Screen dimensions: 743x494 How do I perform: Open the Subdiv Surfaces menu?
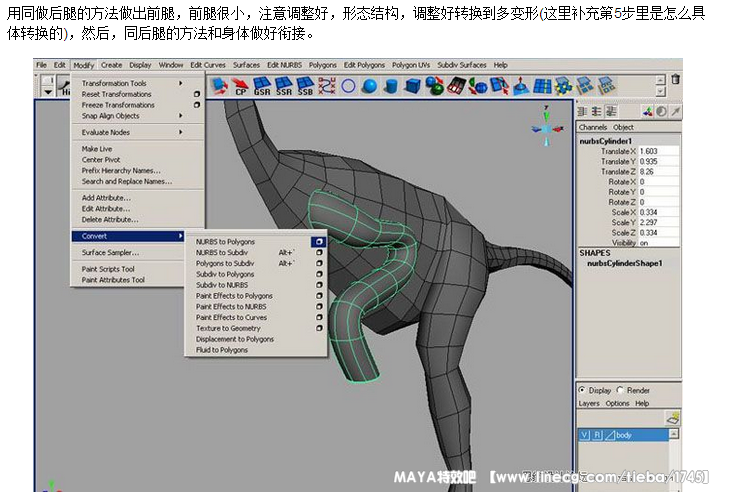coord(462,65)
